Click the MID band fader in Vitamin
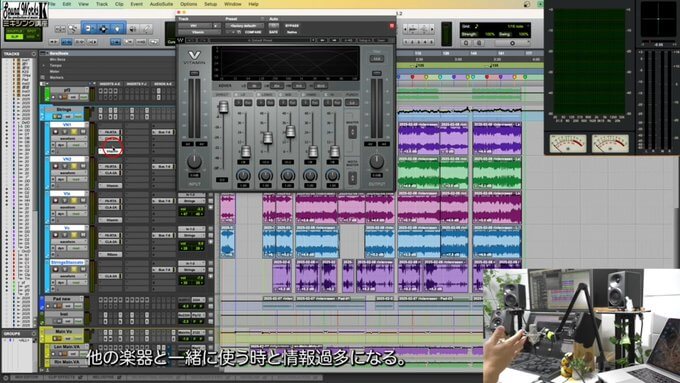Image resolution: width=680 pixels, height=383 pixels. [290, 131]
